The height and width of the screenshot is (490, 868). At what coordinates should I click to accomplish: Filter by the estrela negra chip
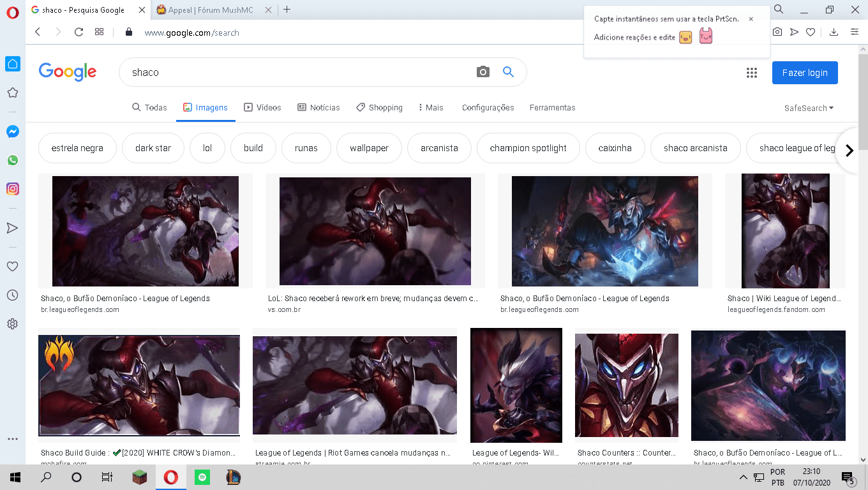(77, 148)
